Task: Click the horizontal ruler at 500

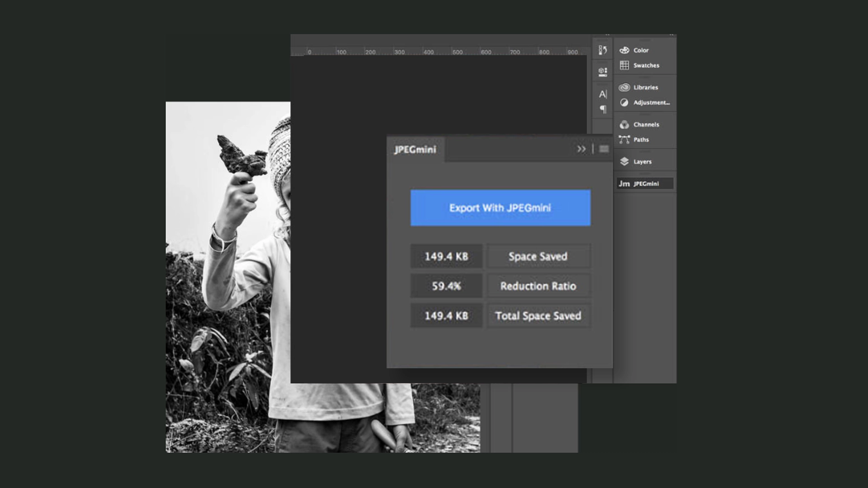Action: 457,52
